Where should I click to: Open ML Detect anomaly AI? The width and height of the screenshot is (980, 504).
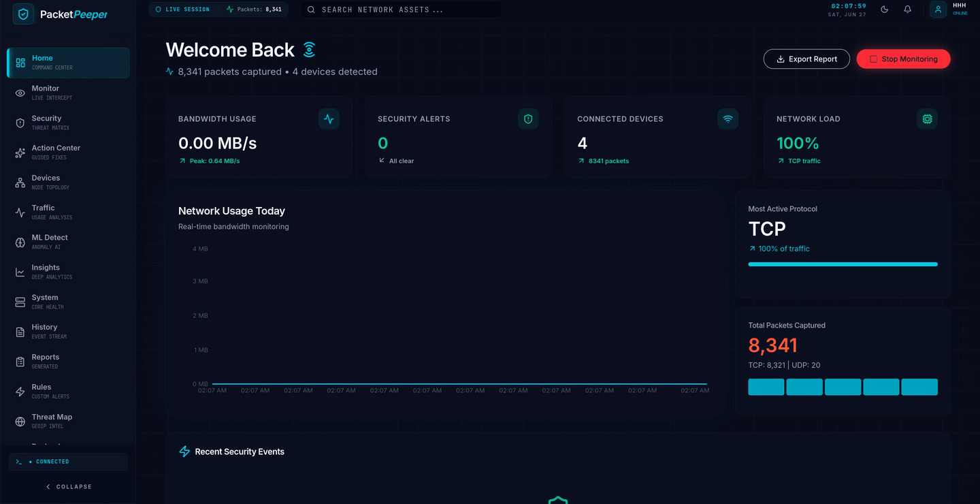click(x=68, y=242)
